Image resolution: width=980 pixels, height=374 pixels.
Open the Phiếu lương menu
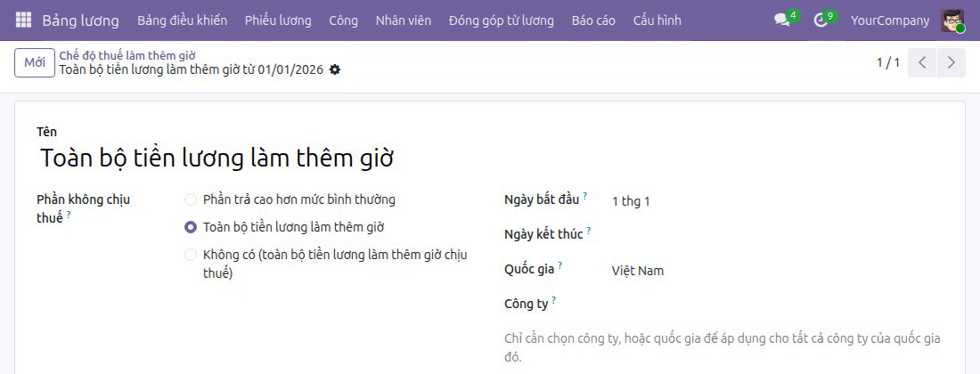(278, 20)
